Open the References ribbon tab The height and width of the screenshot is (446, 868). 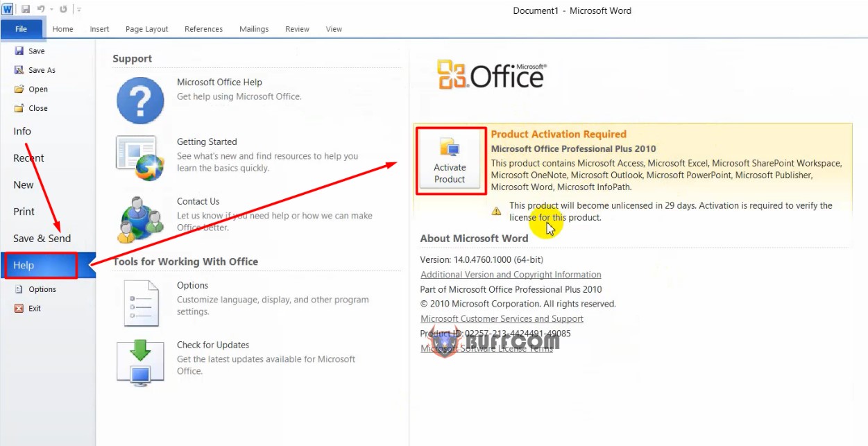204,29
